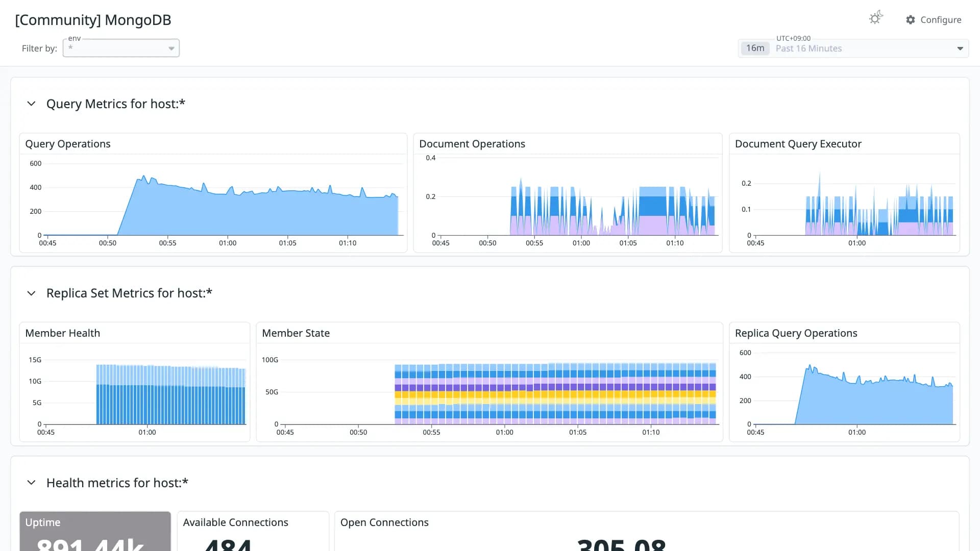Collapse the Query Metrics for host section
The height and width of the screenshot is (551, 980).
31,104
